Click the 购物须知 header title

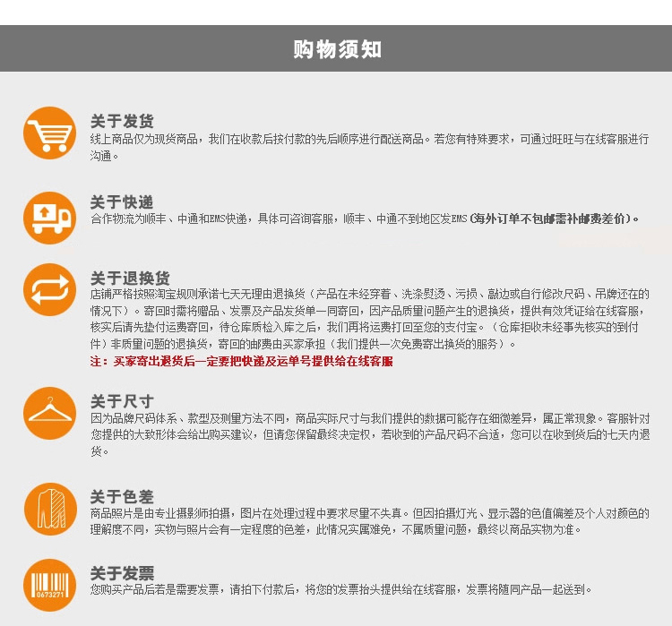337,49
